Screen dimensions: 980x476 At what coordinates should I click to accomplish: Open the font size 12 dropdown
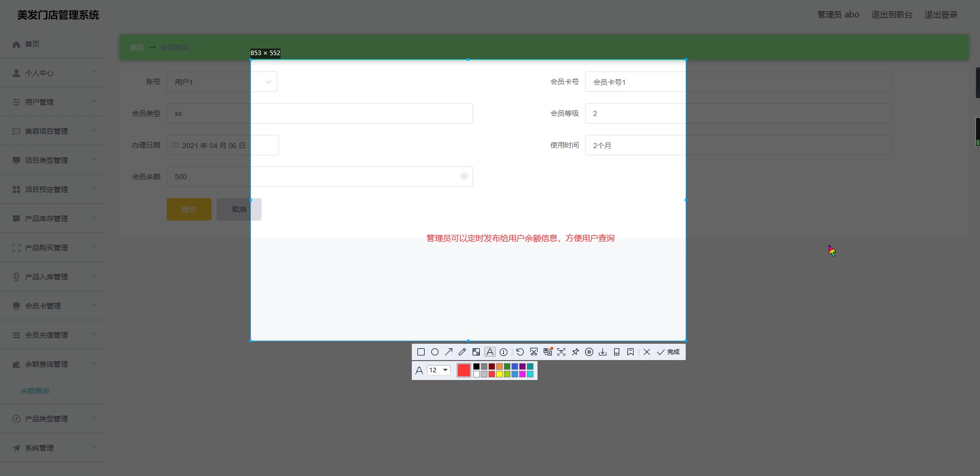[439, 370]
